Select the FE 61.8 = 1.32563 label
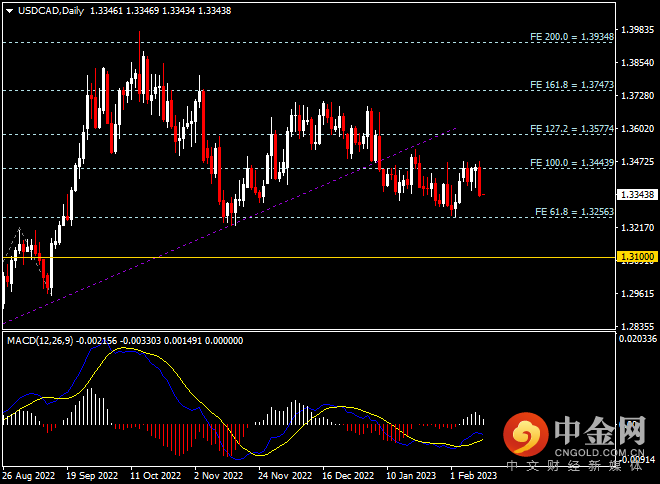 [573, 212]
